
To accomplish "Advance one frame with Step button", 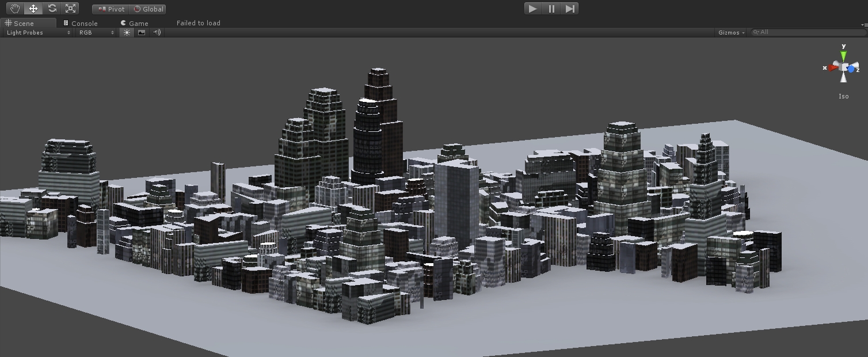I will click(569, 9).
